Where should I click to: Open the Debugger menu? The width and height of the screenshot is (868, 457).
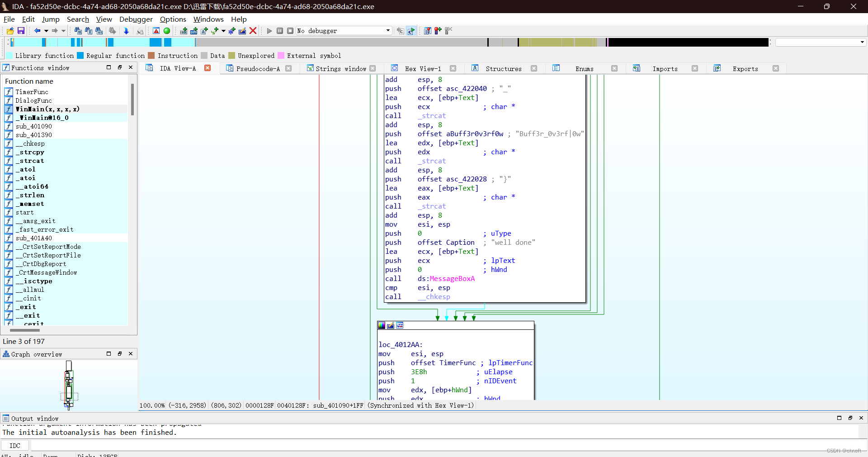(x=136, y=19)
